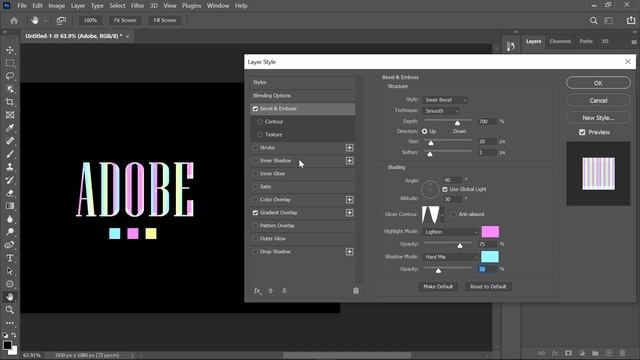Open the Highlight Mode dropdown showing Lighten
The image size is (640, 360).
pos(451,232)
